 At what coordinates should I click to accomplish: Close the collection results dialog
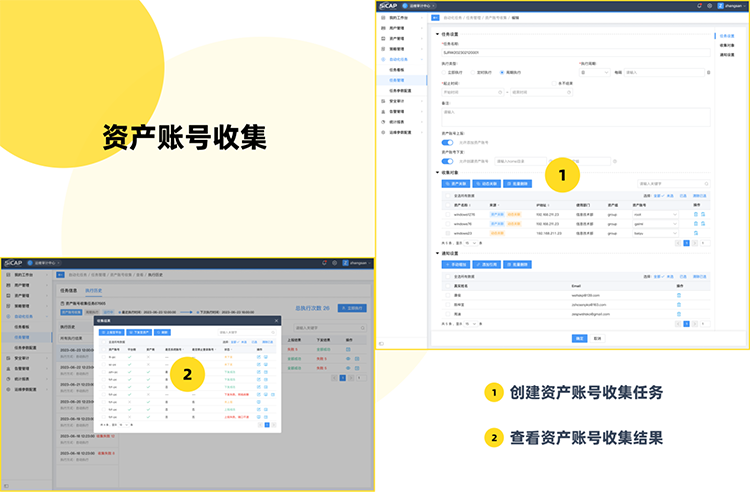click(277, 322)
